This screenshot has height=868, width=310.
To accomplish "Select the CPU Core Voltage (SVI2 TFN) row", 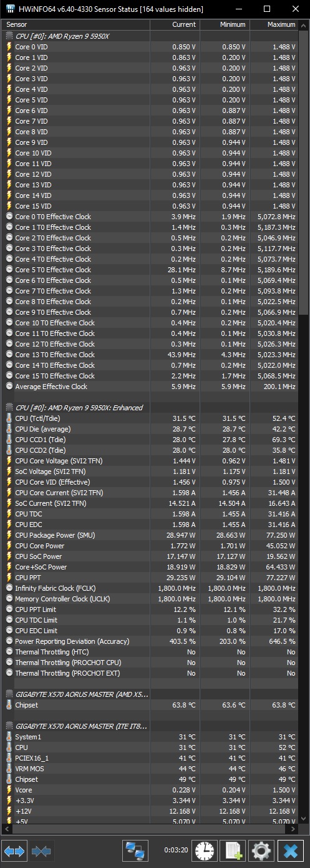I will point(150,461).
